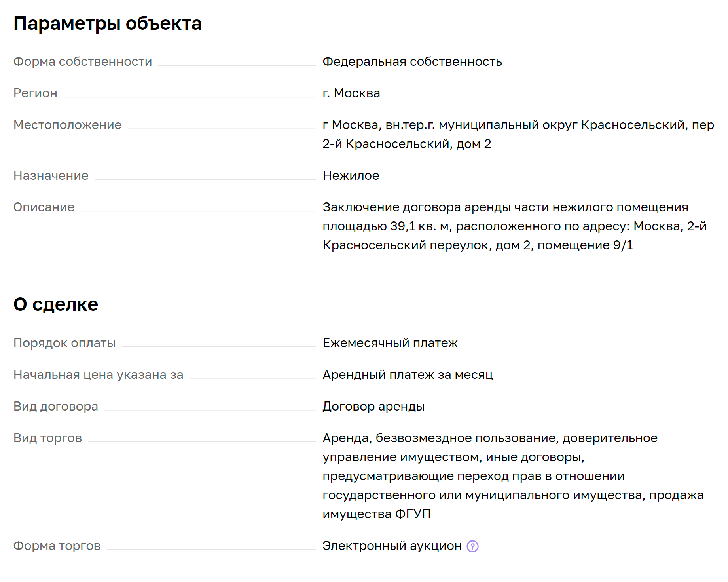The image size is (728, 582).
Task: Click the value Арендный платеж за месяц
Action: pyautogui.click(x=408, y=375)
